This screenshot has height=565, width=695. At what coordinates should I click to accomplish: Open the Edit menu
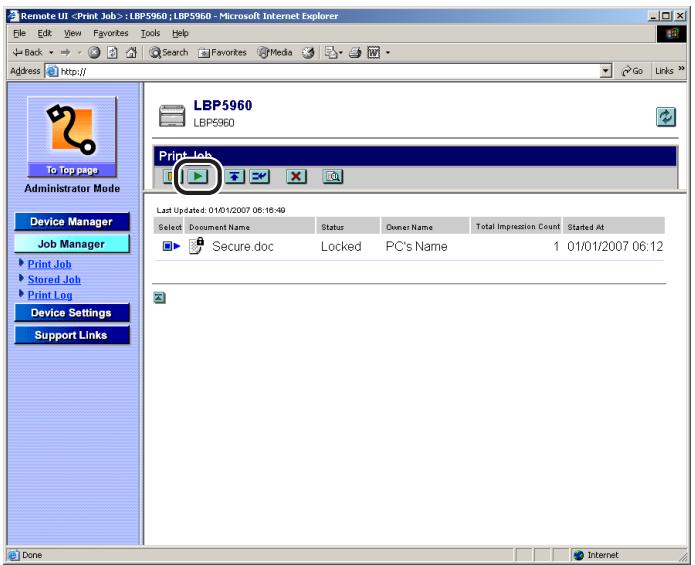pyautogui.click(x=44, y=33)
